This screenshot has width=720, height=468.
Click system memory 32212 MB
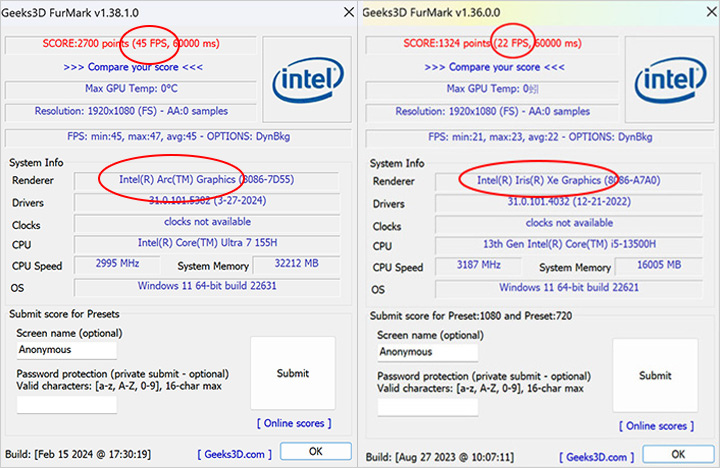click(x=297, y=264)
